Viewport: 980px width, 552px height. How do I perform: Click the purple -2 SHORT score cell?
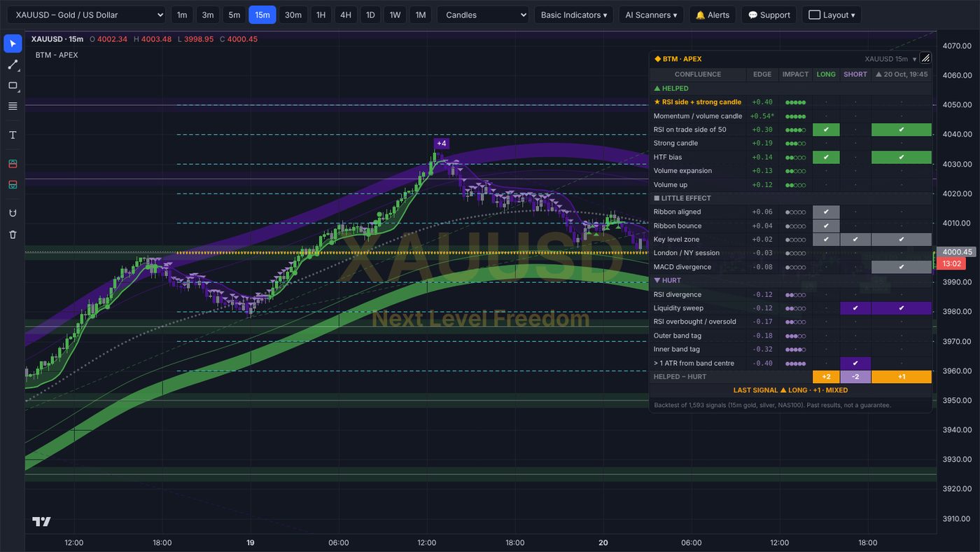[855, 377]
